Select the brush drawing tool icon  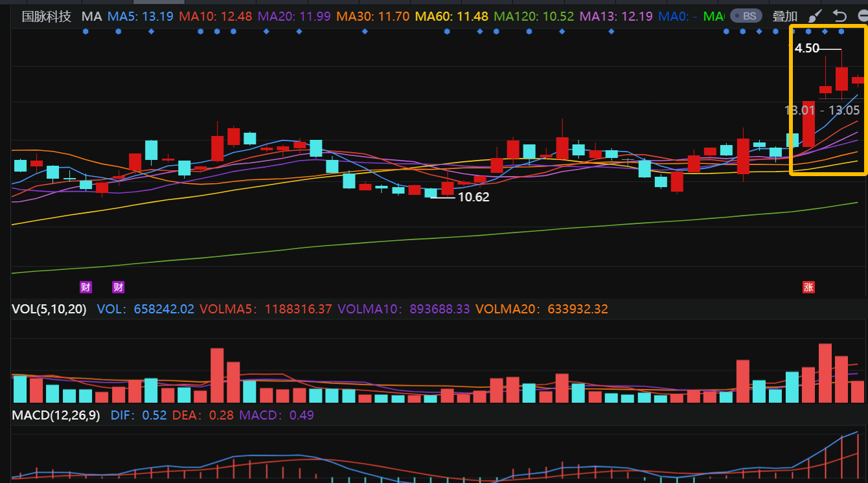(x=816, y=16)
